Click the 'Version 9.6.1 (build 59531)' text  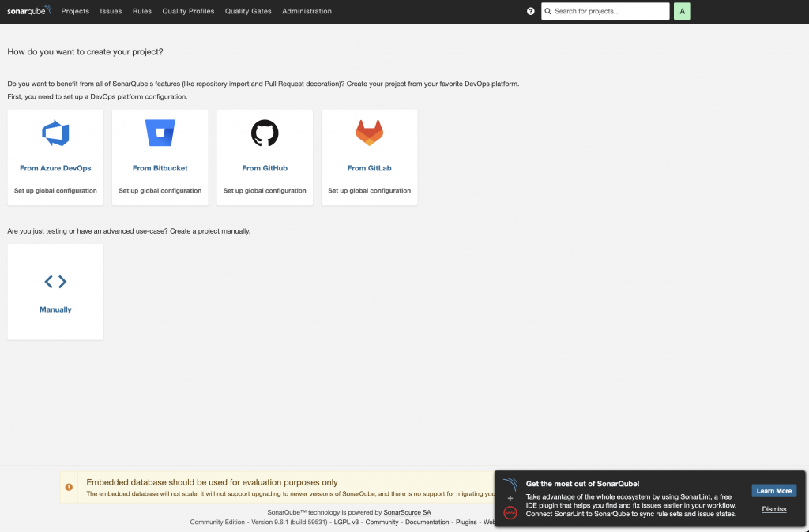tap(289, 523)
